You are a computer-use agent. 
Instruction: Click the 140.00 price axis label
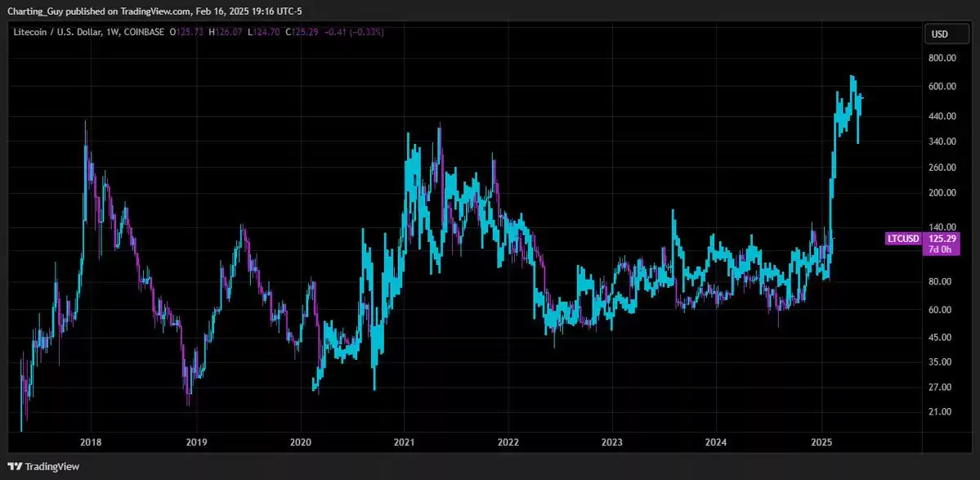tap(942, 227)
